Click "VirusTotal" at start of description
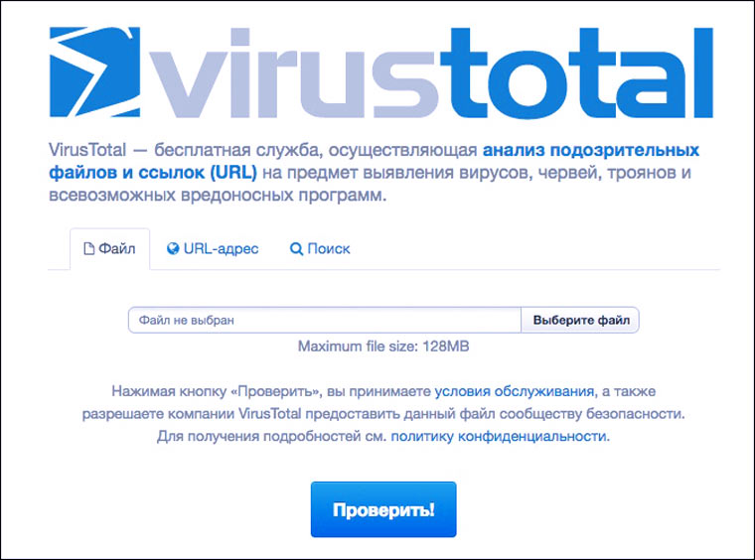This screenshot has width=755, height=560. pyautogui.click(x=87, y=150)
